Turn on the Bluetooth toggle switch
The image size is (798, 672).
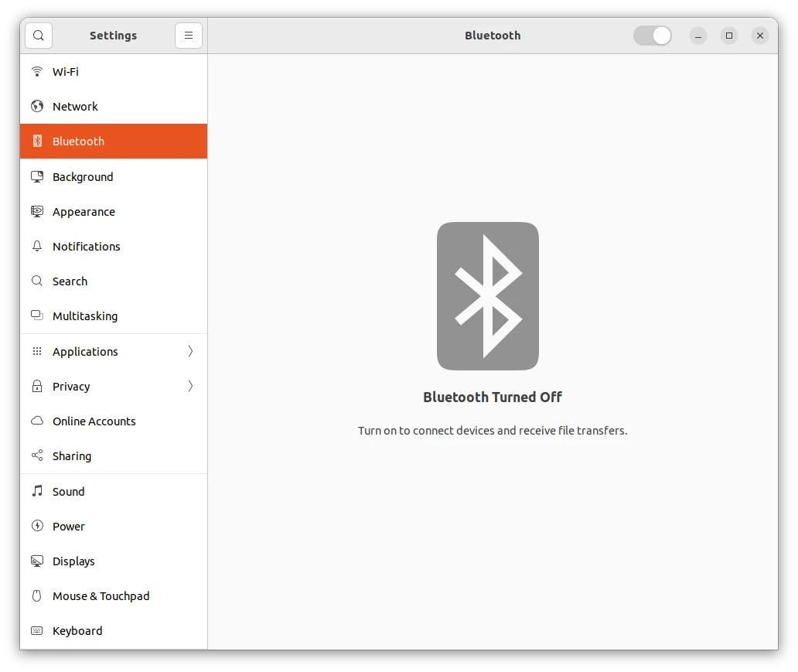click(653, 36)
